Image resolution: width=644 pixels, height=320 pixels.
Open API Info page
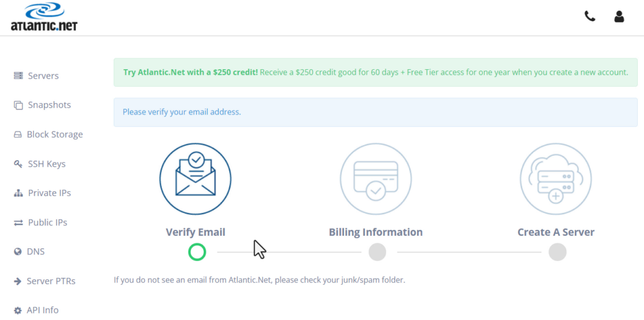43,310
